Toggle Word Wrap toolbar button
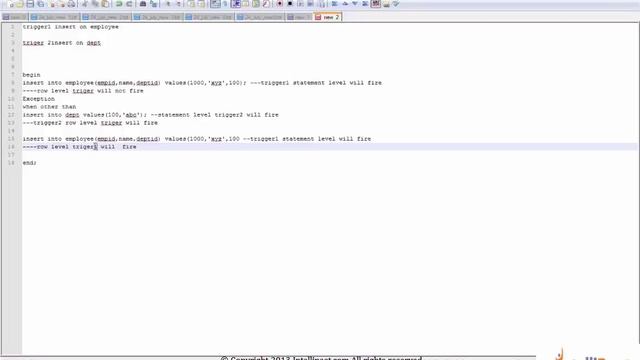Image resolution: width=640 pixels, height=360 pixels. point(216,4)
